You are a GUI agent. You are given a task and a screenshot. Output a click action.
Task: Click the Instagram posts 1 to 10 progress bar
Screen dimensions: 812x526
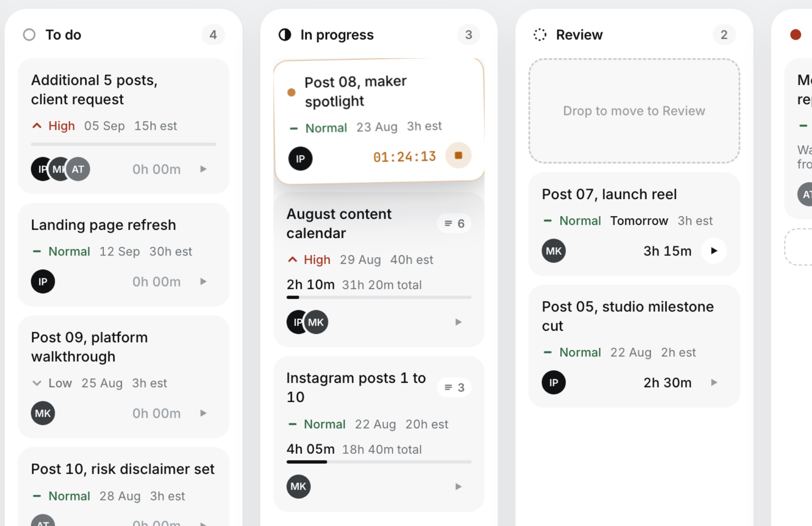click(x=379, y=462)
